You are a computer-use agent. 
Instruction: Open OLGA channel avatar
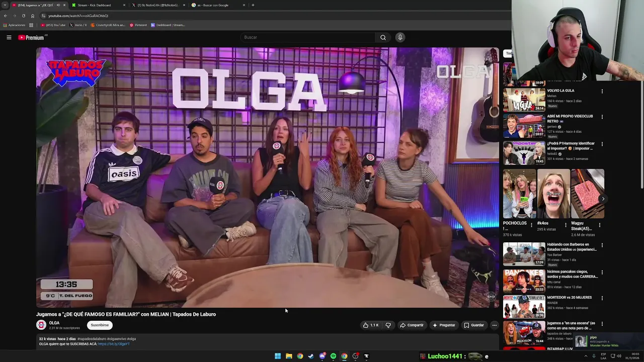41,325
